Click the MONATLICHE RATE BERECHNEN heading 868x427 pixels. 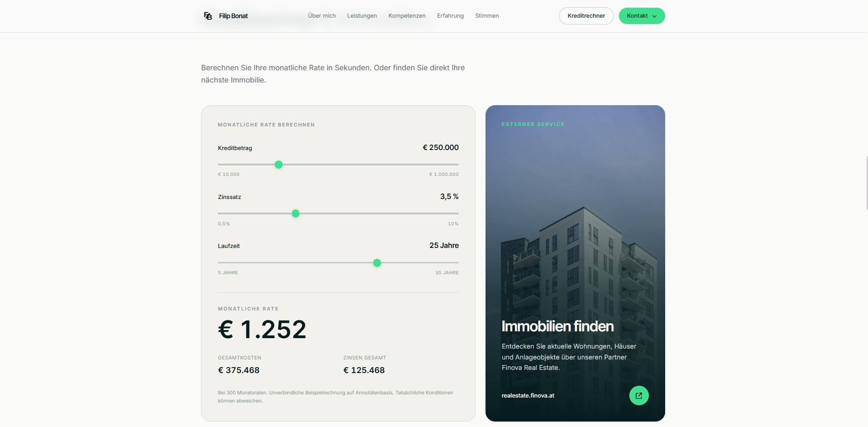(266, 125)
